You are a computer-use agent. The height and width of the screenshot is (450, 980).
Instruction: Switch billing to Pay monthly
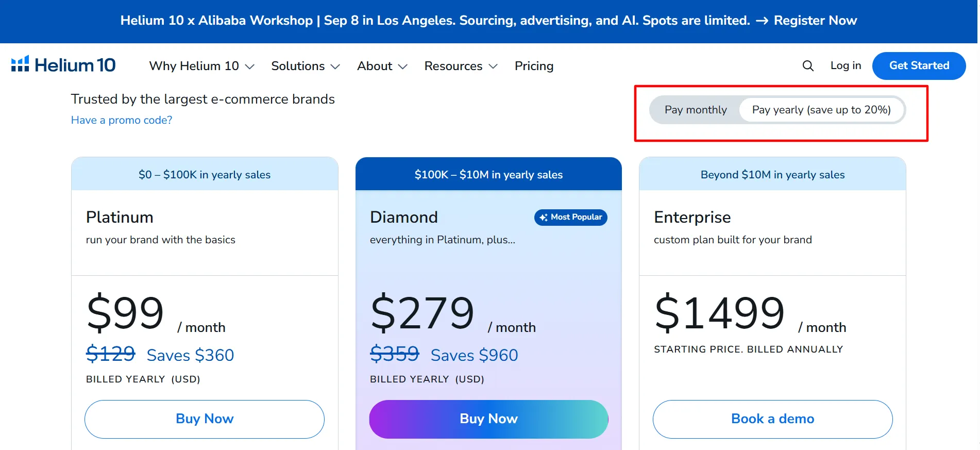(696, 110)
